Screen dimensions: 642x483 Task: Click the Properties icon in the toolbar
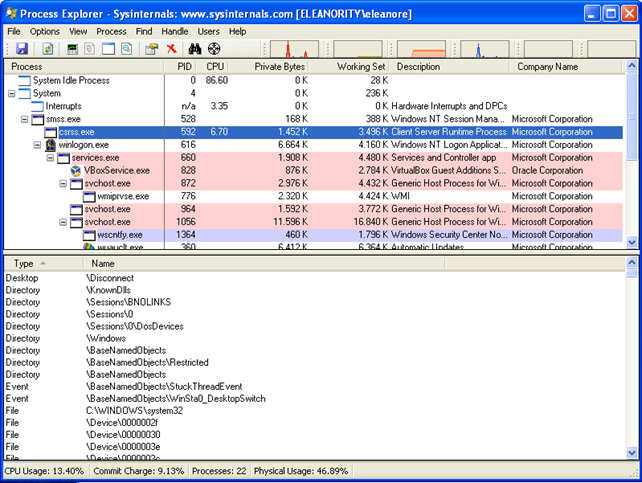tap(152, 49)
